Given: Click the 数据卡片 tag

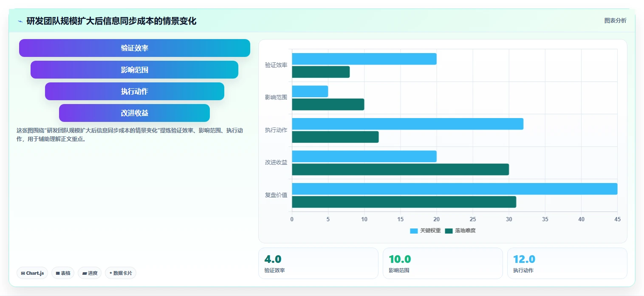Looking at the screenshot, I should tap(121, 273).
